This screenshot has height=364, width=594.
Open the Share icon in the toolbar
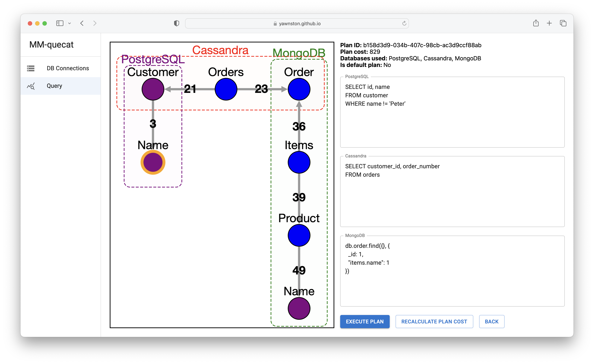(536, 23)
